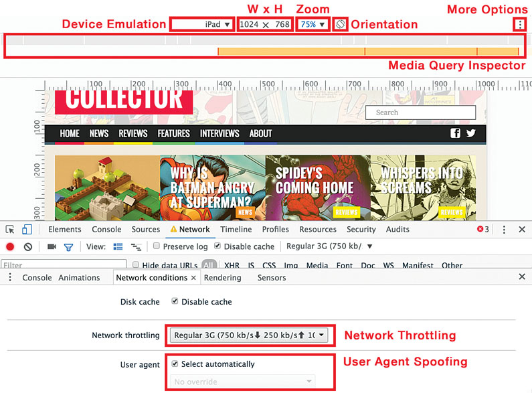Open the drawer three-dot menu beside Console
This screenshot has height=393, width=532.
(x=10, y=277)
